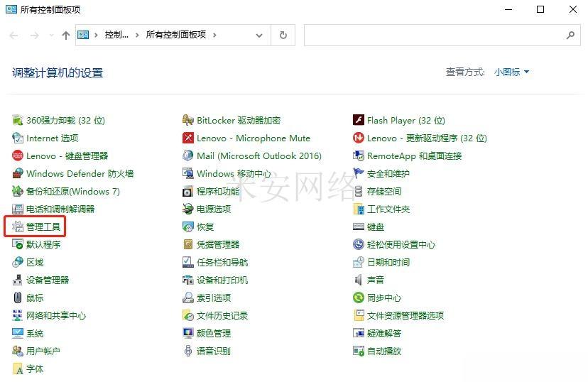Refresh the control panel view
The width and height of the screenshot is (588, 382).
tap(283, 36)
